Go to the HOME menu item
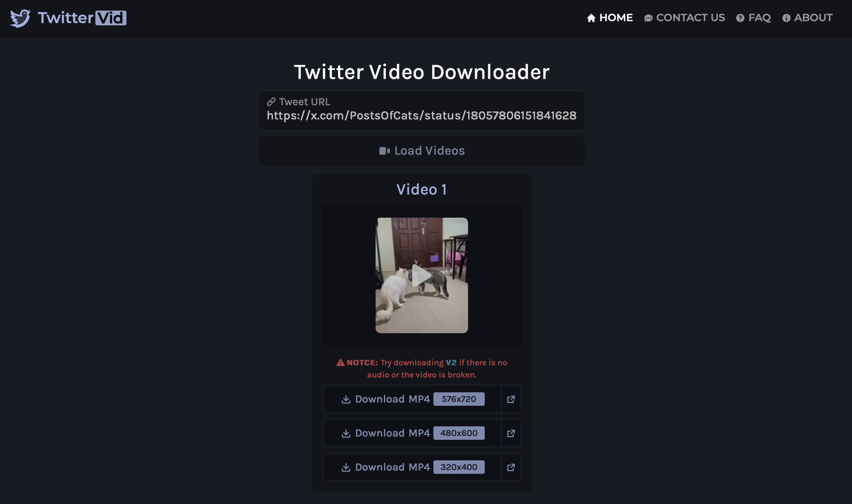The height and width of the screenshot is (504, 852). pos(616,18)
